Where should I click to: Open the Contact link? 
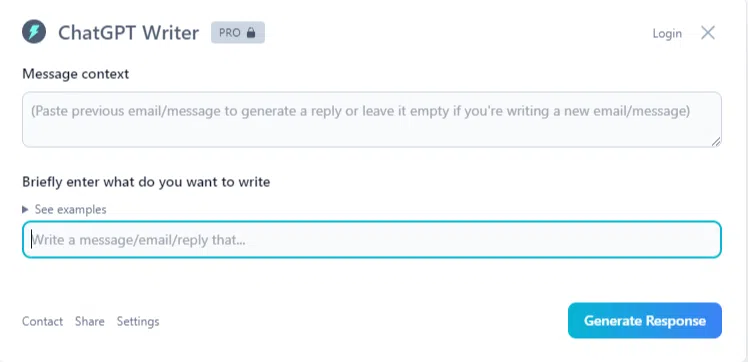pyautogui.click(x=42, y=321)
